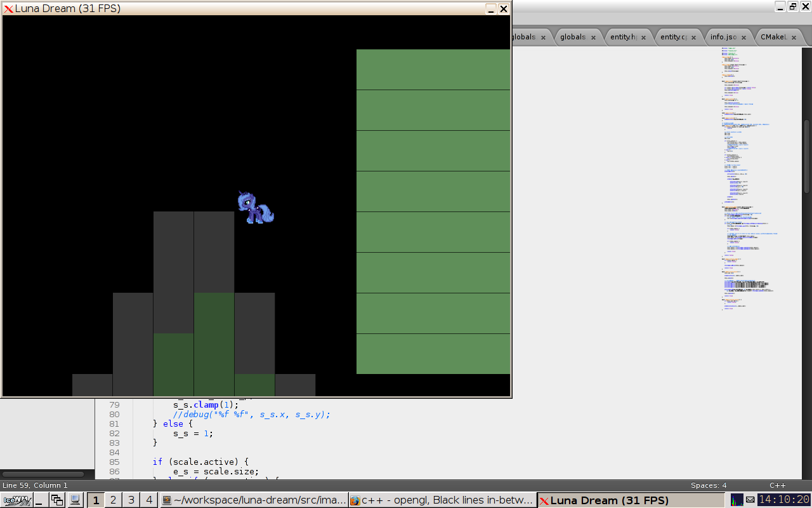Image resolution: width=812 pixels, height=508 pixels.
Task: Launch the terminal monitor icon in taskbar
Action: coord(75,500)
